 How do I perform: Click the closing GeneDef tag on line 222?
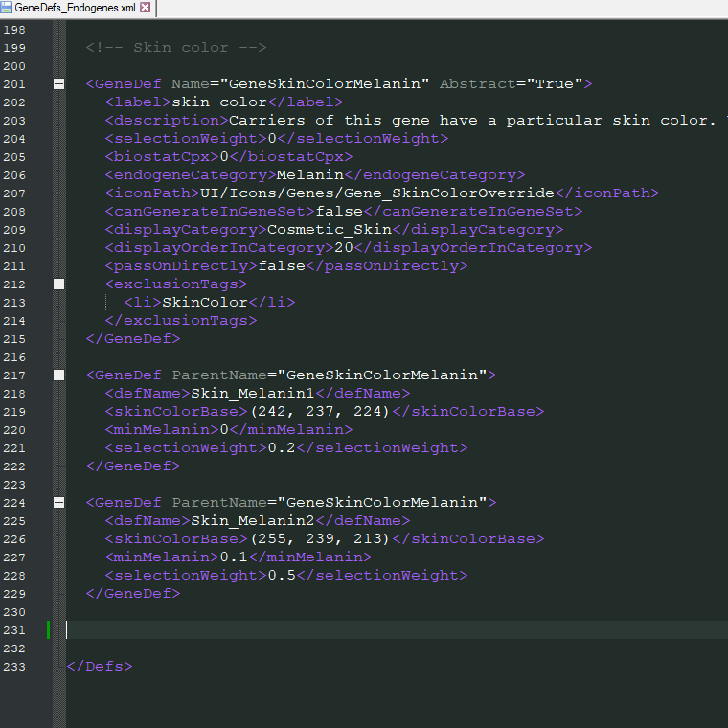(x=133, y=466)
